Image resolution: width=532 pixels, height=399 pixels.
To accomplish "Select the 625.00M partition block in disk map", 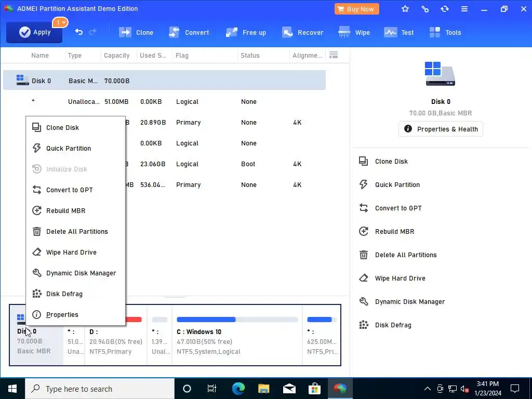I will (x=321, y=336).
